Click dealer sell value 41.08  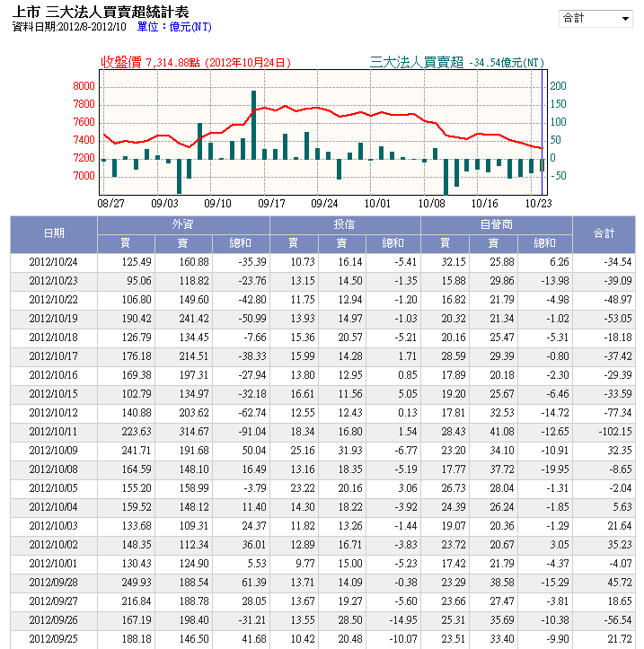502,432
